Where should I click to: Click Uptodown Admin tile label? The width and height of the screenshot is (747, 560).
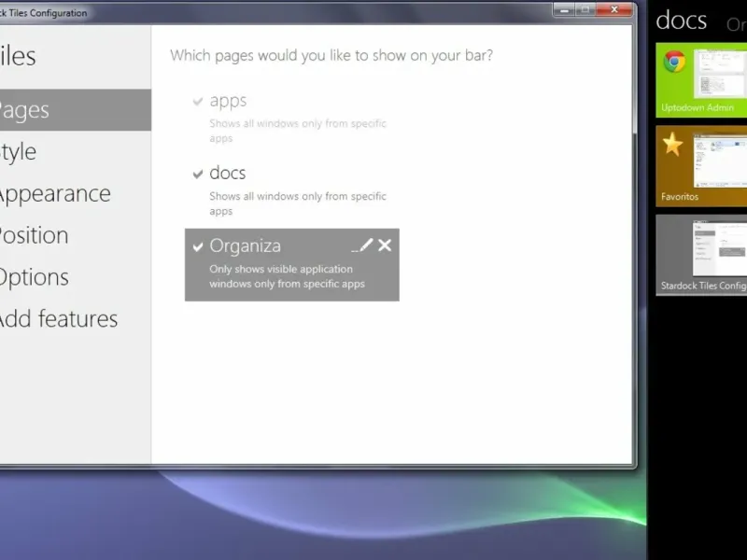[698, 107]
